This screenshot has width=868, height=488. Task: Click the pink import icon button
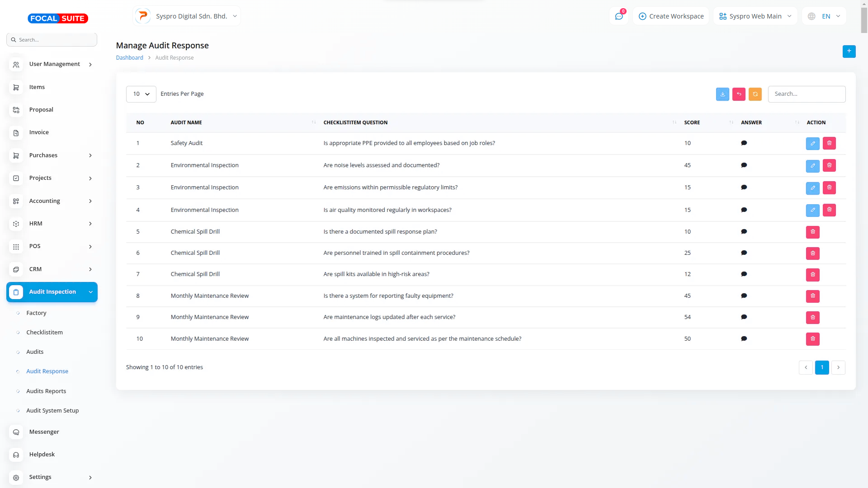tap(739, 94)
